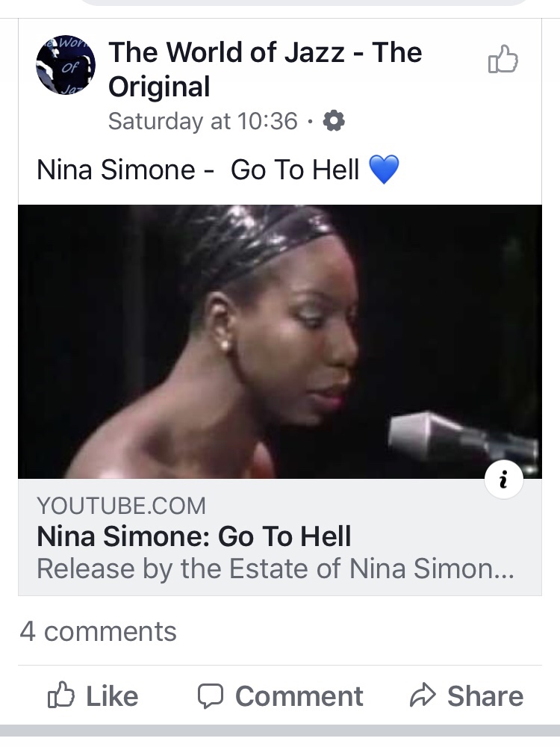Open the Saturday at 10:36 timestamp
Image resolution: width=560 pixels, height=747 pixels.
click(202, 121)
